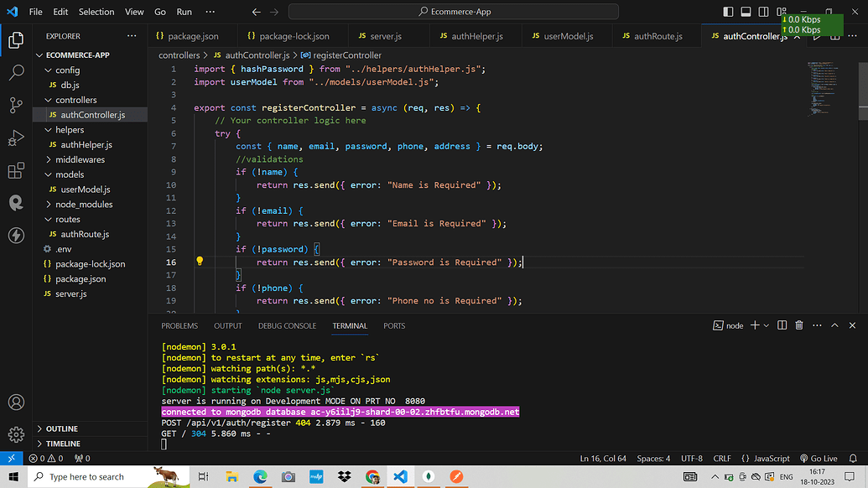Click the Ecommerce-App command center search box

[x=454, y=12]
